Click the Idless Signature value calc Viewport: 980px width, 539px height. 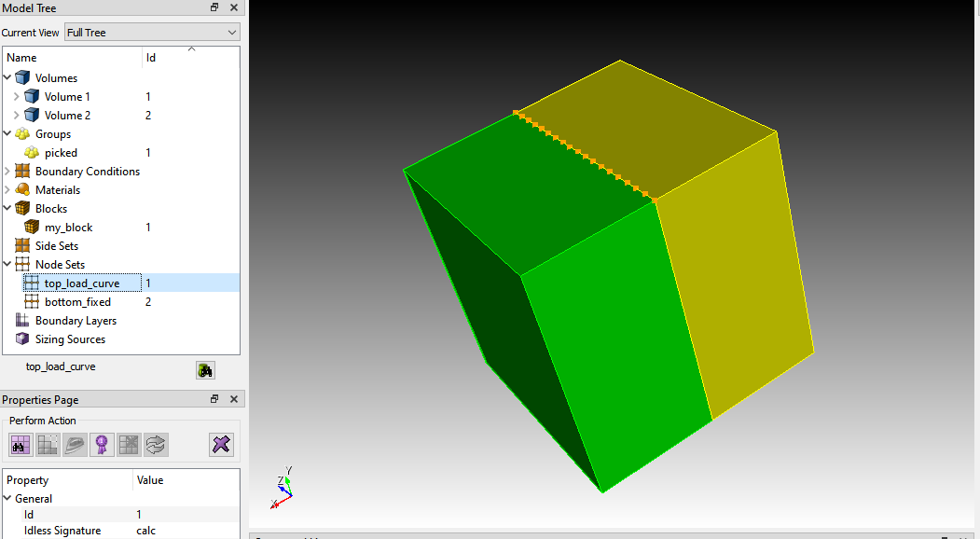145,531
